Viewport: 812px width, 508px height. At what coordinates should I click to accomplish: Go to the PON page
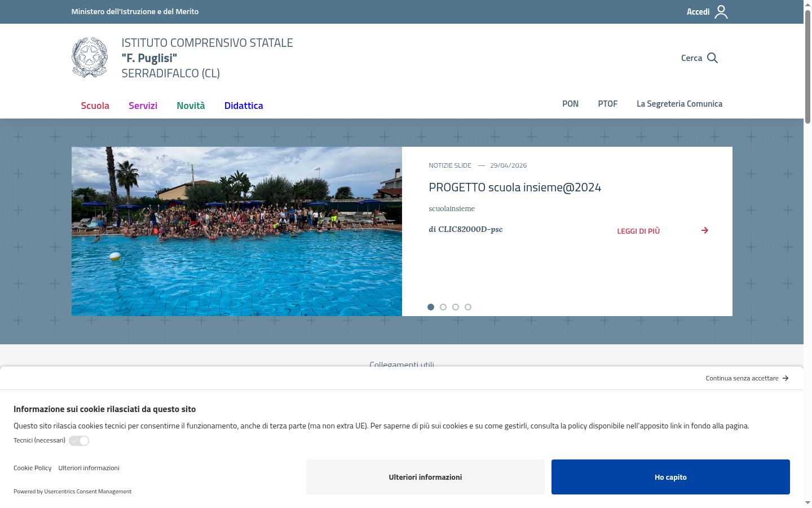(x=570, y=104)
